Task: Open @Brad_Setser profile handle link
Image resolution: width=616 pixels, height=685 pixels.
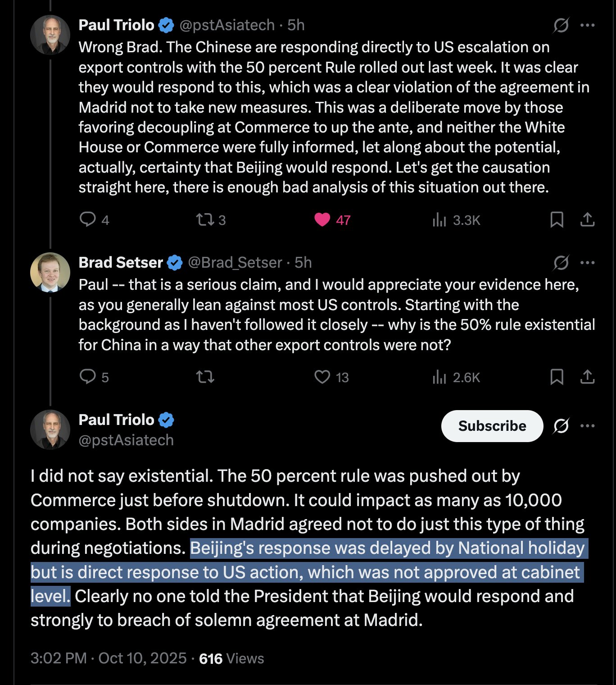Action: click(x=235, y=263)
